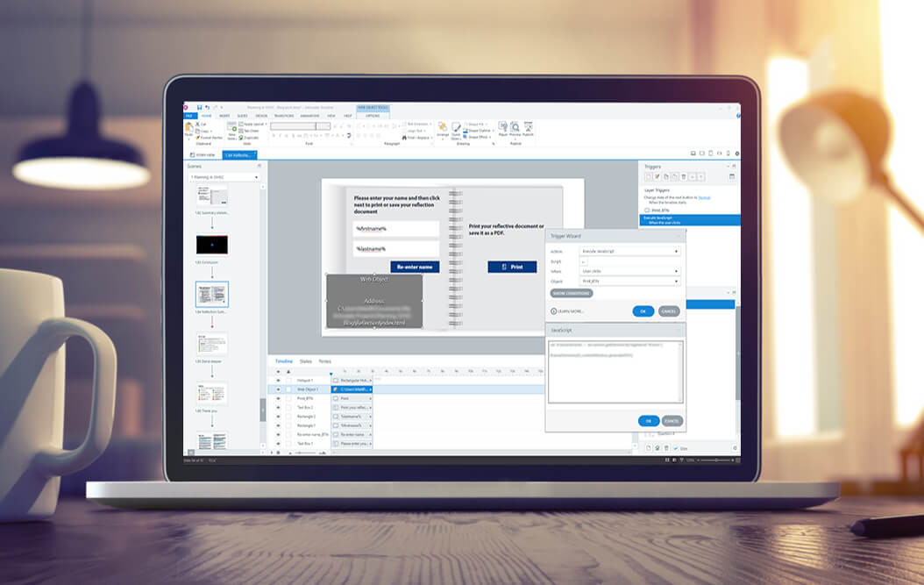Click the Publish icon in the ribbon
Screen dimensions: 924x585
[529, 128]
